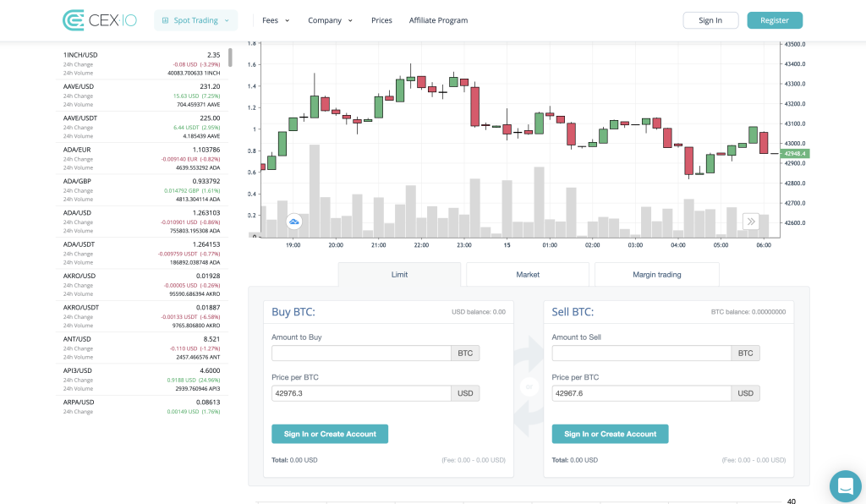Viewport: 866px width, 504px height.
Task: Click the AKRO/USDT -6.58% change value
Action: pos(210,317)
